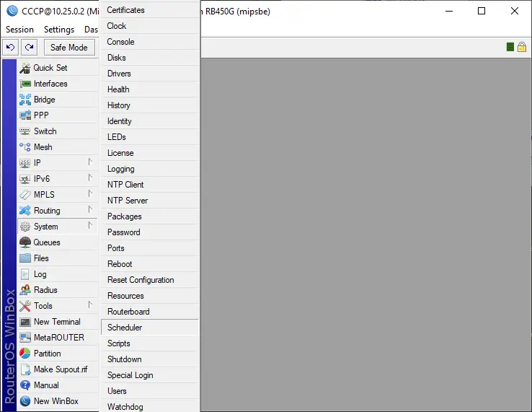Click the Queues icon

click(x=25, y=242)
